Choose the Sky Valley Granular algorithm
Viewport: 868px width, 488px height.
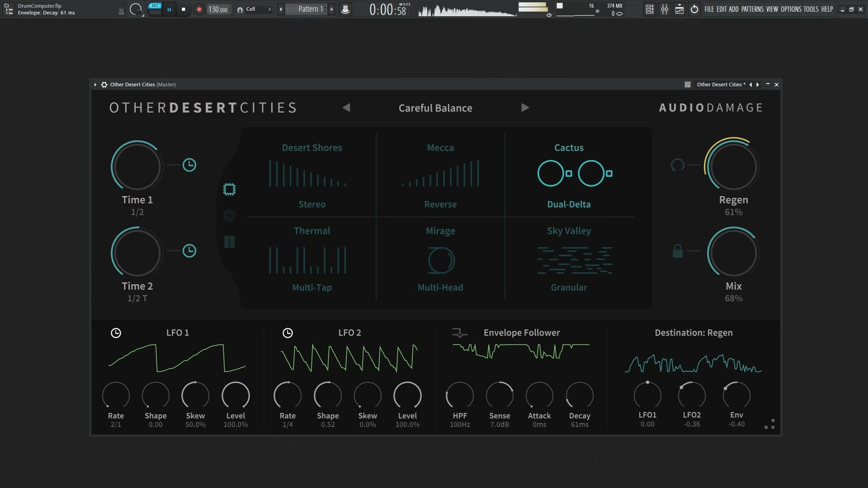(x=569, y=259)
